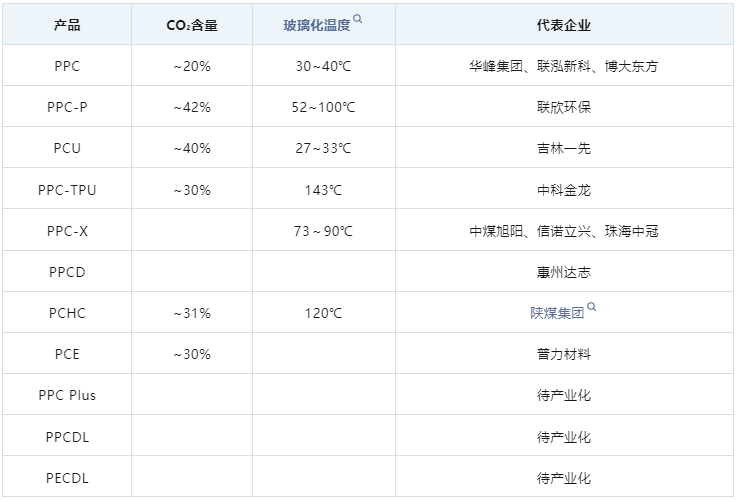This screenshot has height=502, width=743.
Task: Click the PPC-TPU product cell
Action: click(67, 190)
